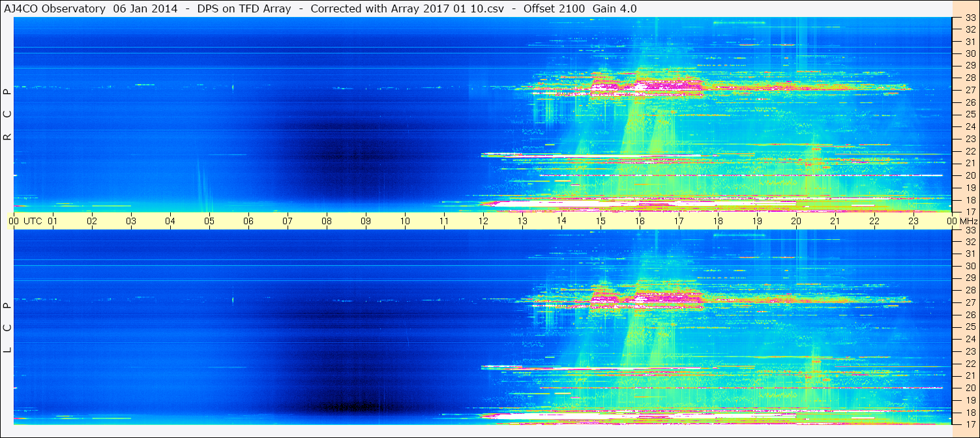Select the 22 hour tick label

[874, 221]
